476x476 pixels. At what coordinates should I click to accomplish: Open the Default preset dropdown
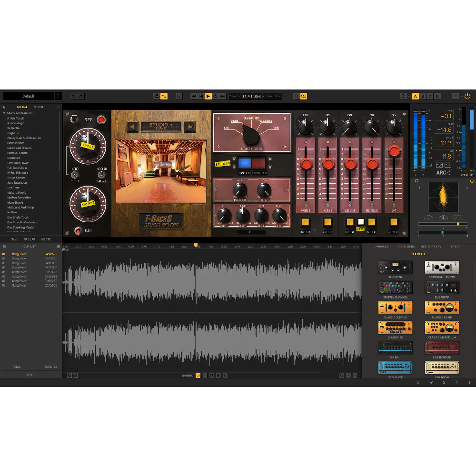pyautogui.click(x=32, y=96)
